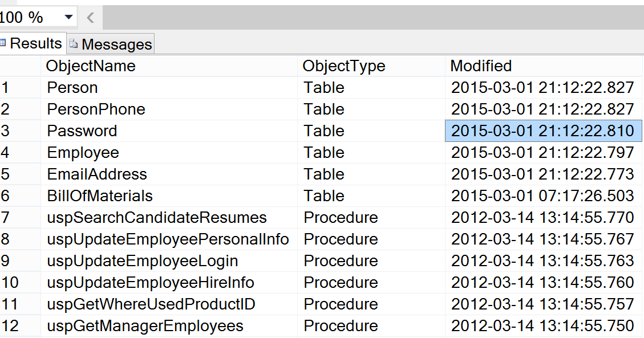Click the left chevron next to zoom control
The width and height of the screenshot is (644, 338).
pyautogui.click(x=90, y=17)
